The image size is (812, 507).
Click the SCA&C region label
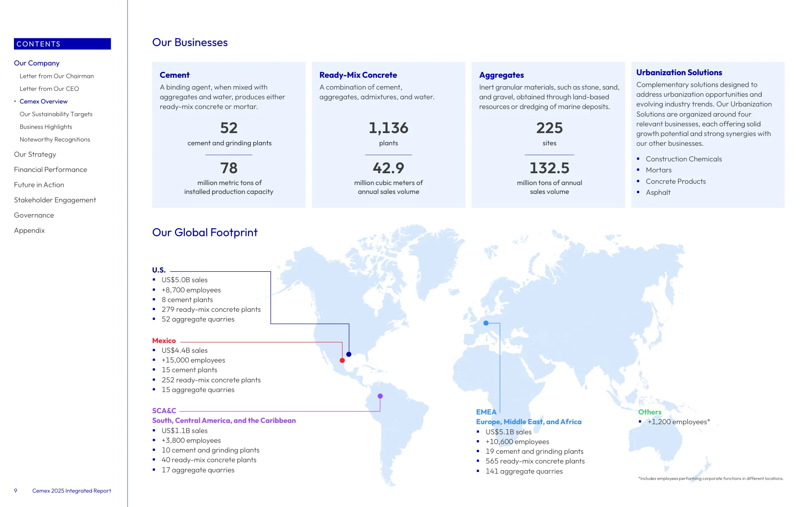[x=164, y=411]
